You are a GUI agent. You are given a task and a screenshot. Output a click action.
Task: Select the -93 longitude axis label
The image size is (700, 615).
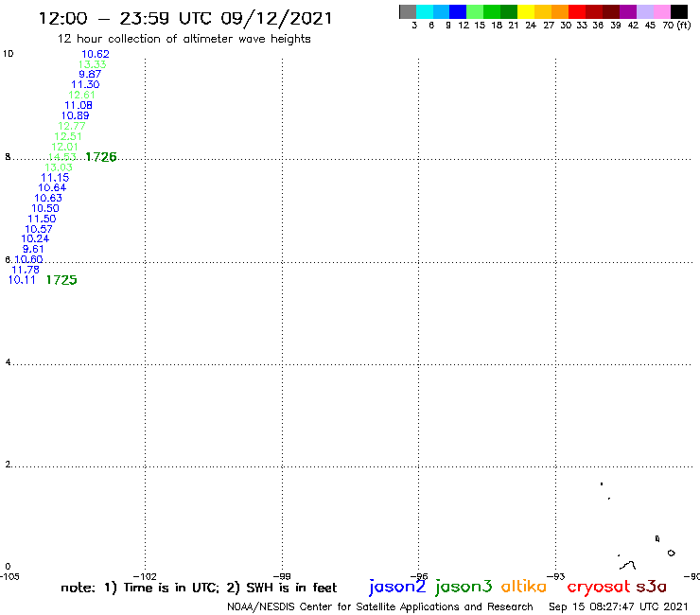556,576
